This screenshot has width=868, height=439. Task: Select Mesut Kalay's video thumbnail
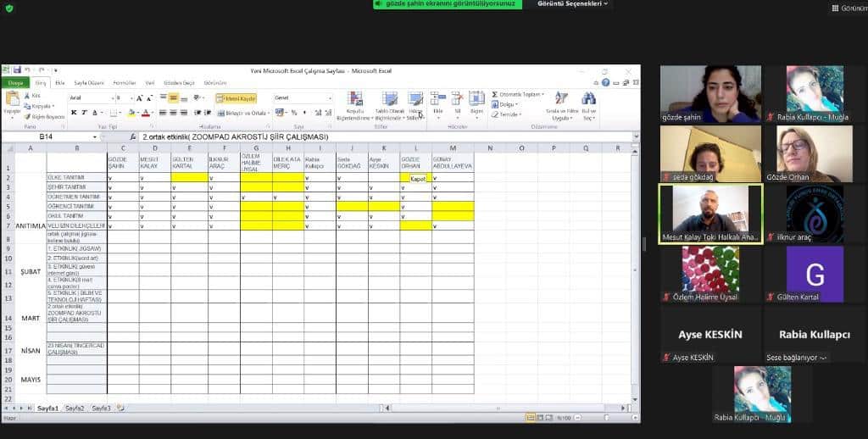tap(710, 209)
